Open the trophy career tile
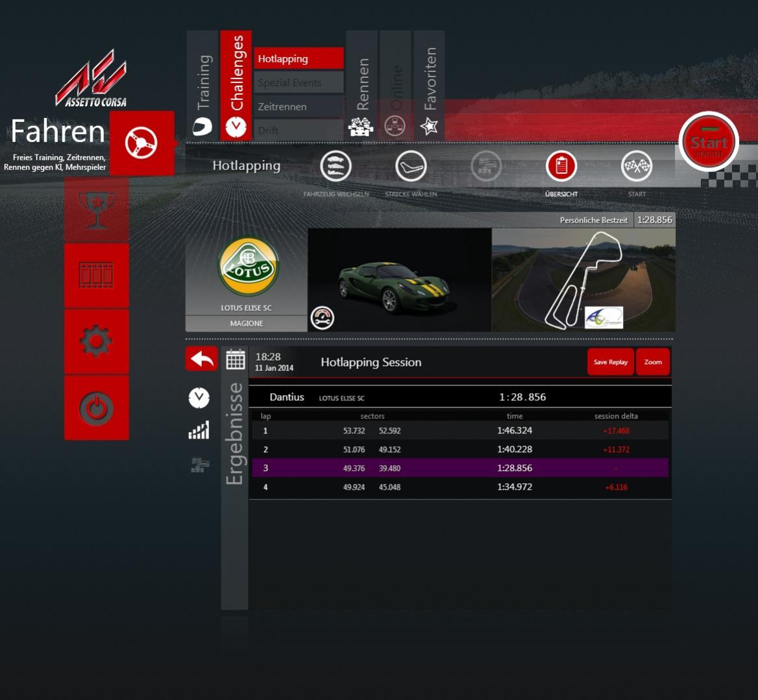 coord(97,210)
